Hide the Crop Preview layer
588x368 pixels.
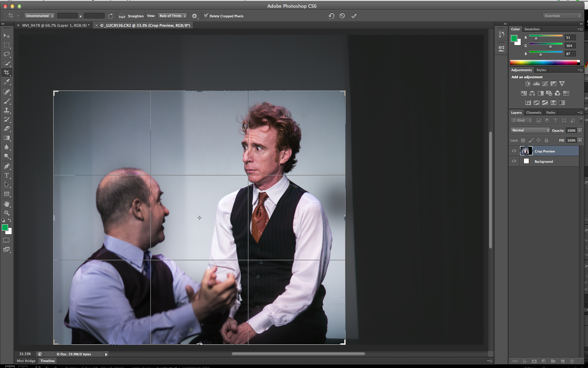point(514,151)
